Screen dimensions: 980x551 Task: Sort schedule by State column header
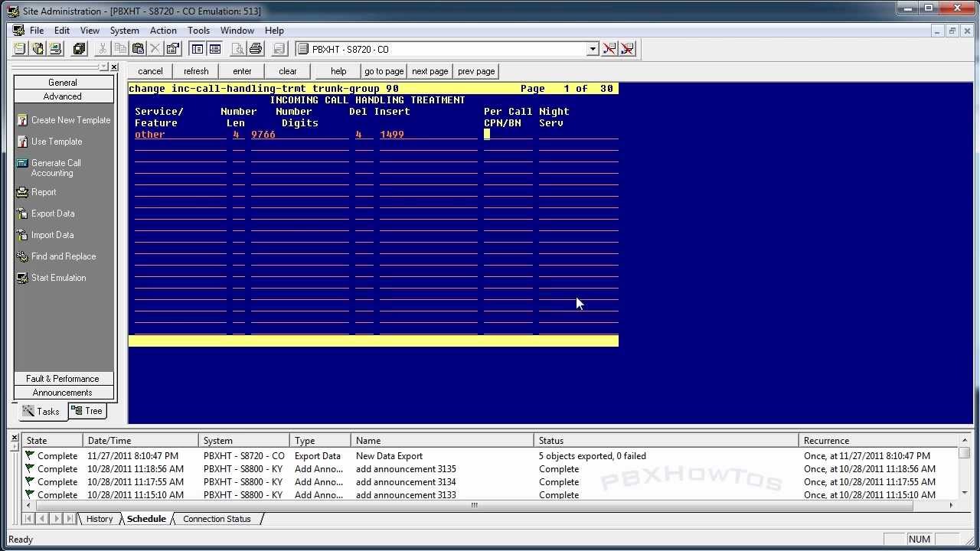(x=52, y=441)
